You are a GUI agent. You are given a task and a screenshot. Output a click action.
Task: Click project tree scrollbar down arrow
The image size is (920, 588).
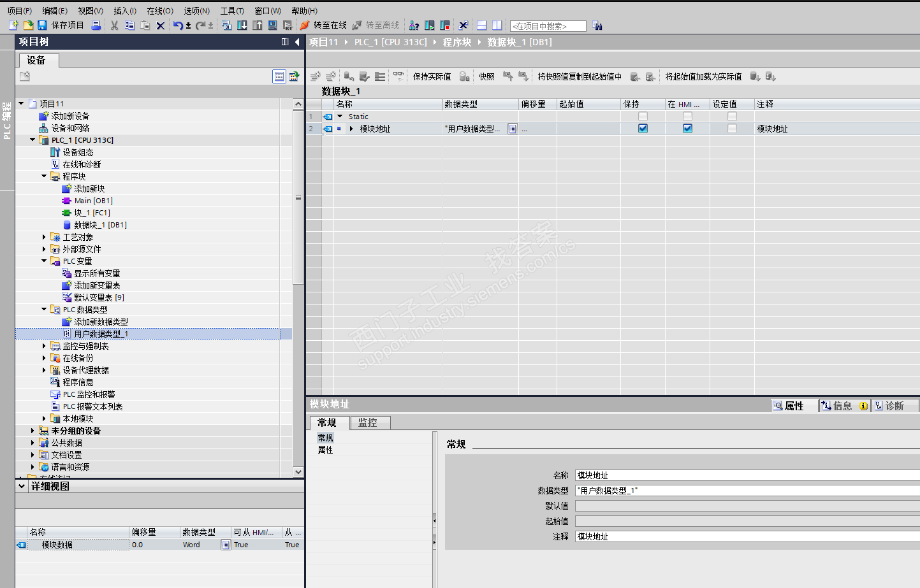[298, 472]
